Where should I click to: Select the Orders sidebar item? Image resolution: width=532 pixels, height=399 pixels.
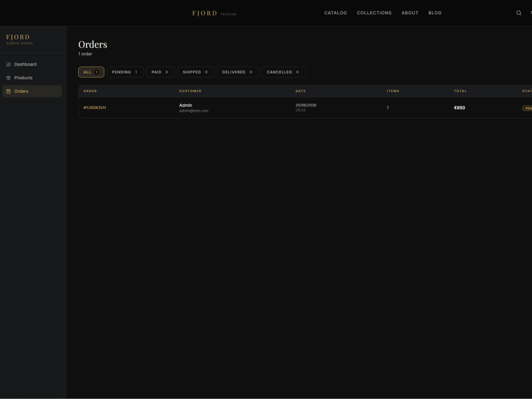click(32, 92)
